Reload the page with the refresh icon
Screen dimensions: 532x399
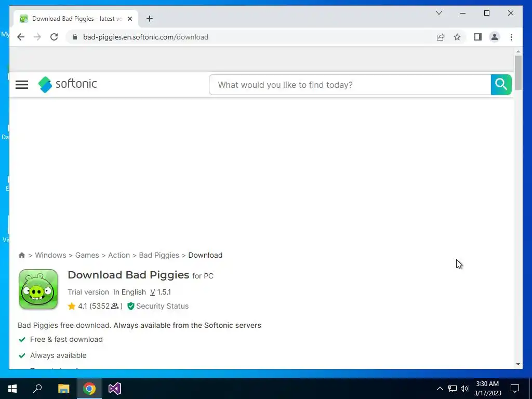54,37
